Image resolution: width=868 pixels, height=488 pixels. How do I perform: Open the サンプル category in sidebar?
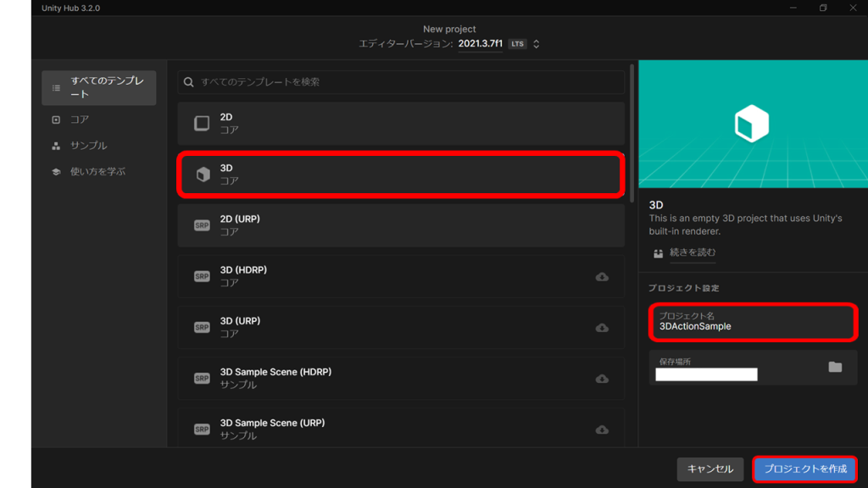tap(88, 146)
